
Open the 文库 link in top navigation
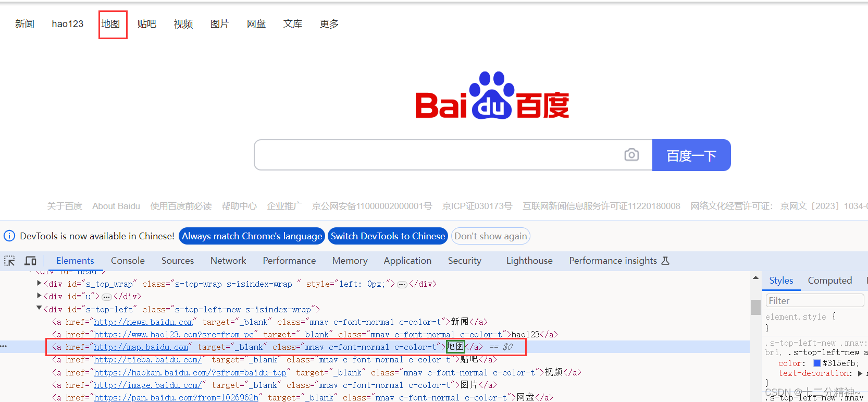293,24
